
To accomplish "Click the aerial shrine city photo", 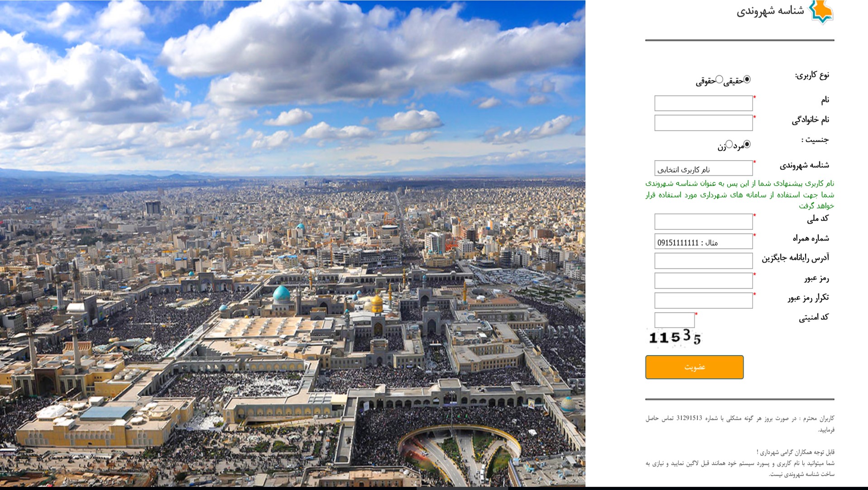I will click(x=293, y=244).
